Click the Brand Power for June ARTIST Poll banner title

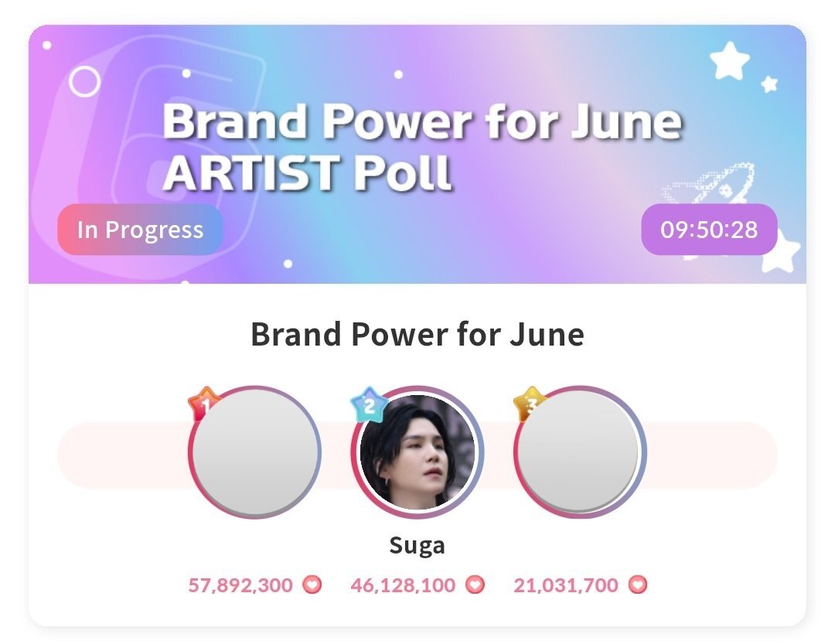click(422, 146)
